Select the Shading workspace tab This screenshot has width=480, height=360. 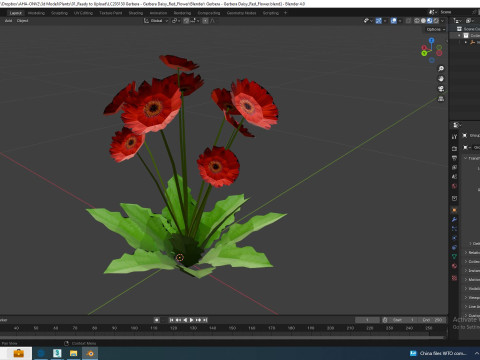[136, 13]
